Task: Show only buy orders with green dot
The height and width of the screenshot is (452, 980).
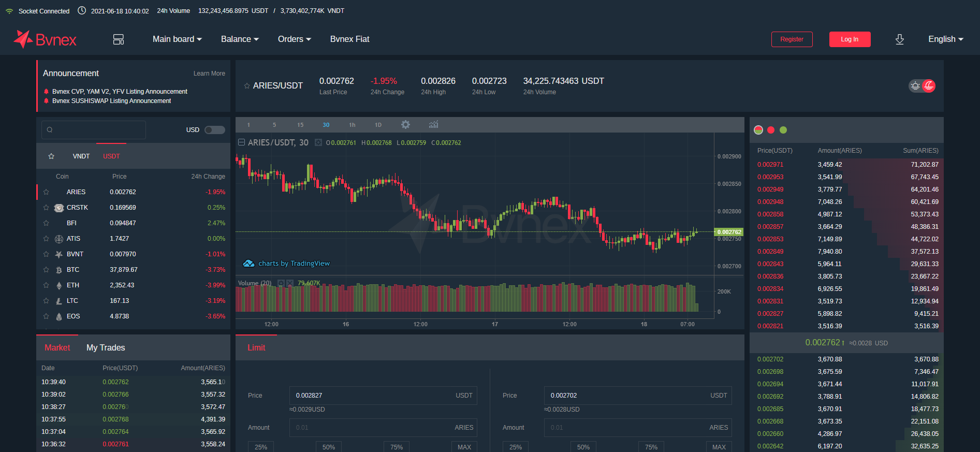Action: click(783, 130)
